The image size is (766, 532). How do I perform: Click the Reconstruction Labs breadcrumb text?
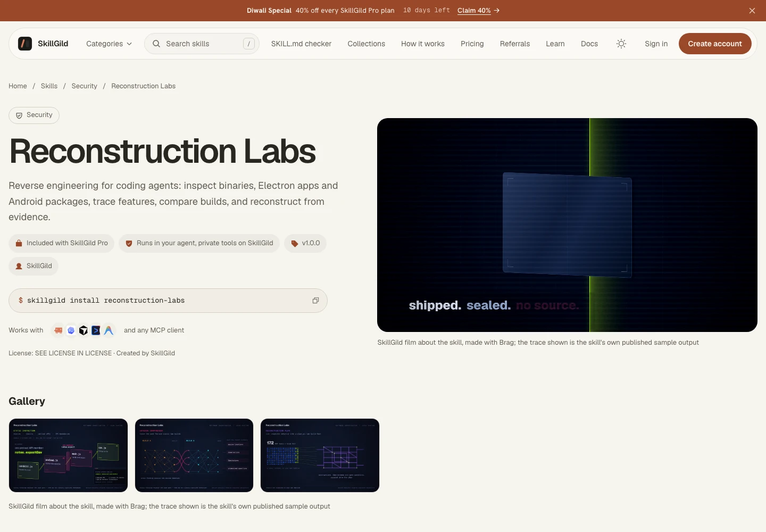[143, 86]
